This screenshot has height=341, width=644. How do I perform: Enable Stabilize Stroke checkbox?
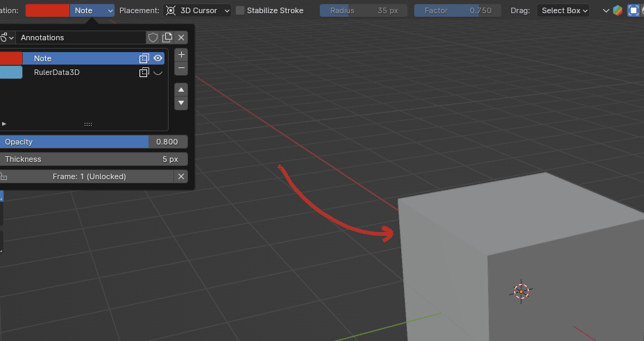[240, 10]
